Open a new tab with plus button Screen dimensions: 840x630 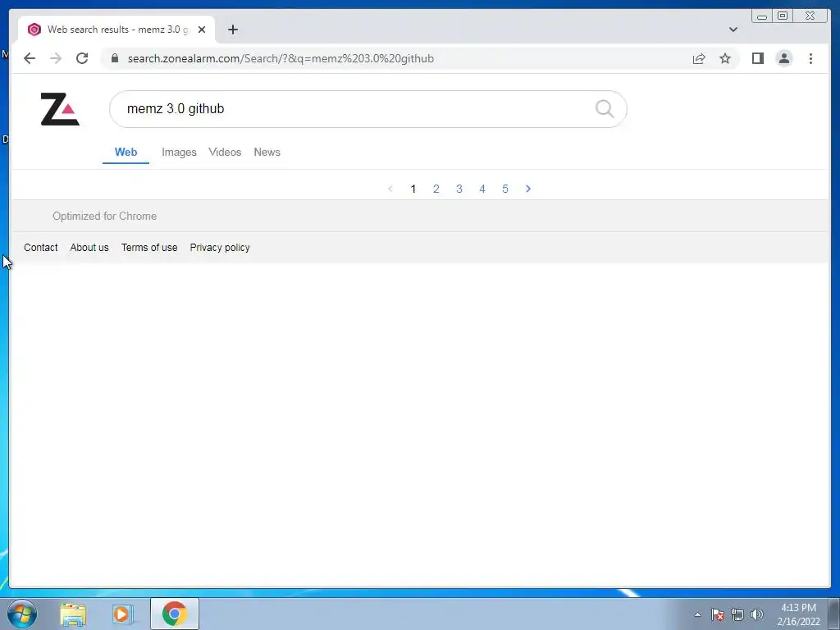232,30
